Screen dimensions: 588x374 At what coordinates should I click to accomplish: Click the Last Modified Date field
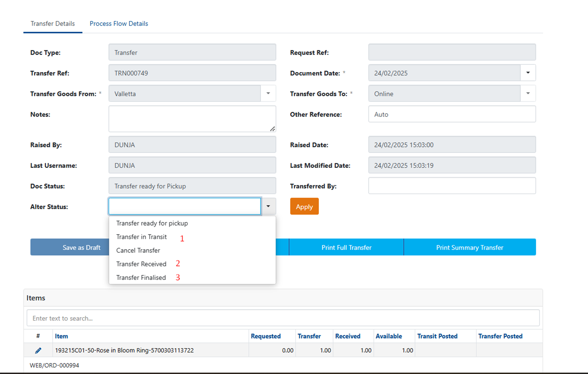click(x=452, y=165)
